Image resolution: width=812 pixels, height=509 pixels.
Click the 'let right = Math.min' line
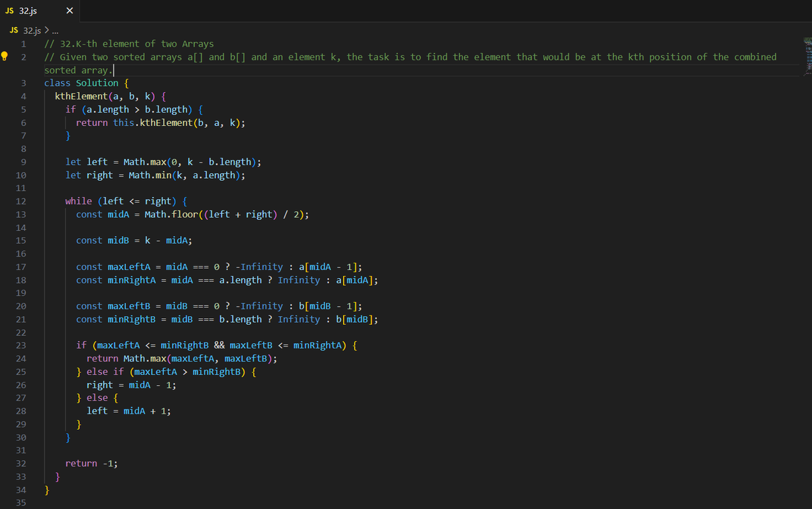coord(156,175)
